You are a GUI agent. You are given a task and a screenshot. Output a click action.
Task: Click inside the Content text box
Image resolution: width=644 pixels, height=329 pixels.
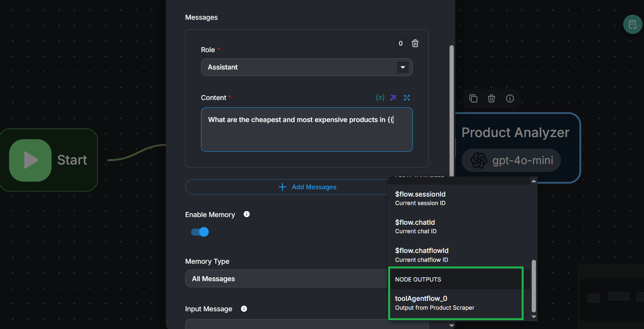[307, 130]
